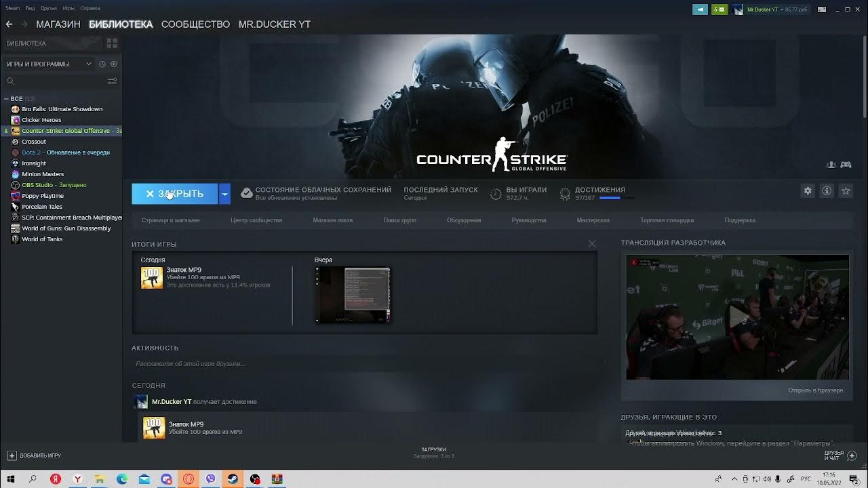The image size is (868, 488).
Task: Click the Значок MP9 achievement icon in Сегодня summary
Action: point(152,278)
